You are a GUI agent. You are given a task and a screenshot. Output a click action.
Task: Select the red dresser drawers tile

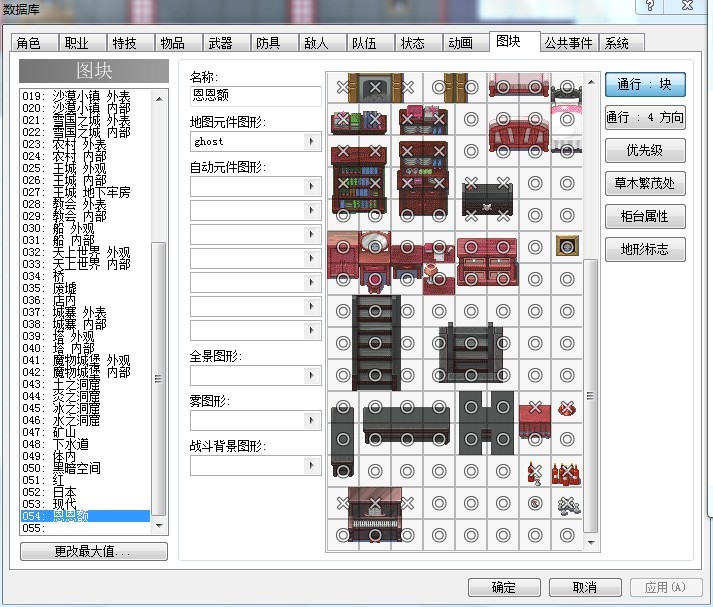coord(487,262)
